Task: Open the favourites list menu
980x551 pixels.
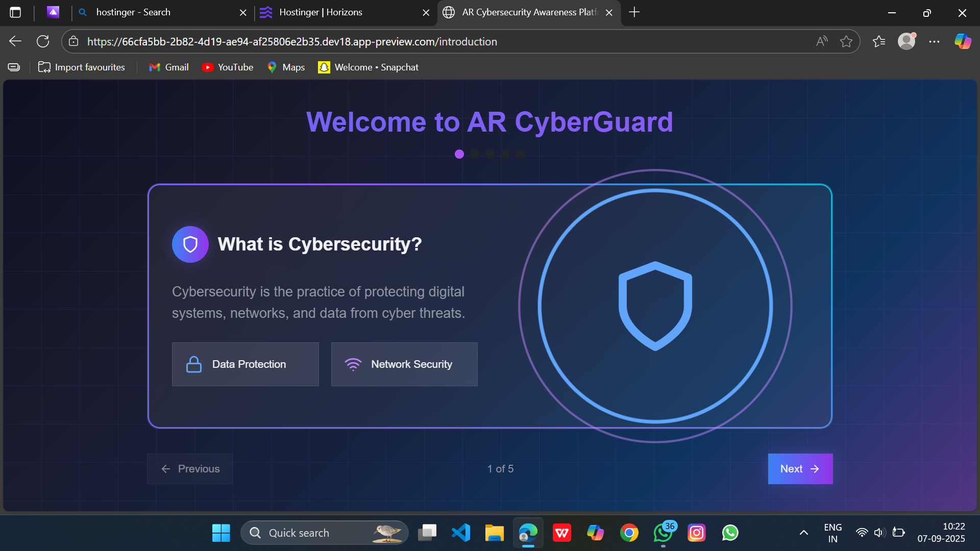Action: [878, 41]
